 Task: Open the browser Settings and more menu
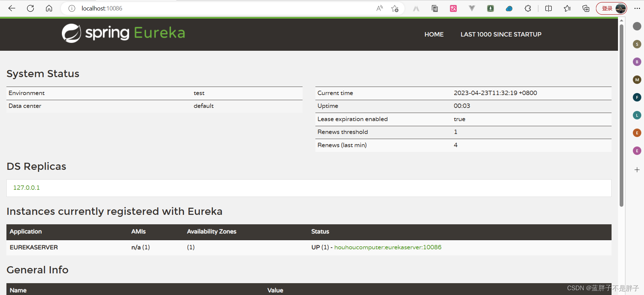[637, 8]
